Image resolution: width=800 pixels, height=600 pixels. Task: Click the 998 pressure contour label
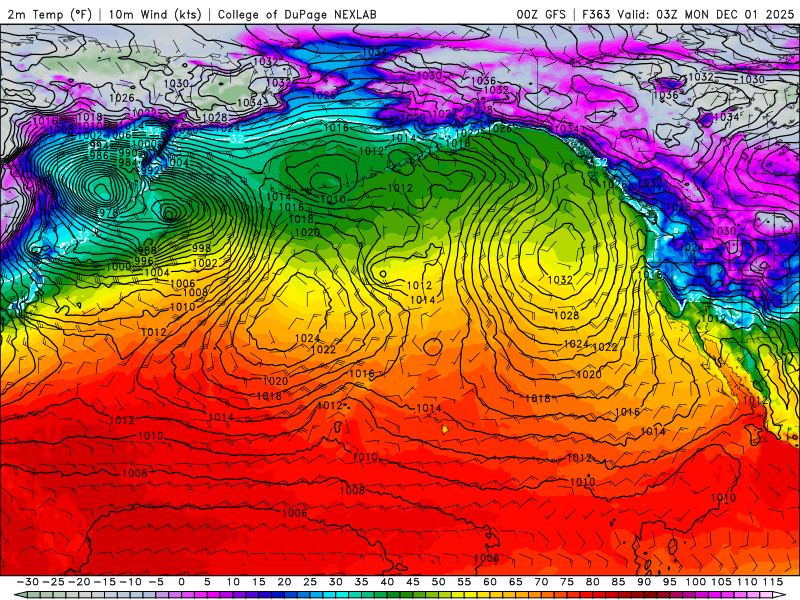pos(202,248)
